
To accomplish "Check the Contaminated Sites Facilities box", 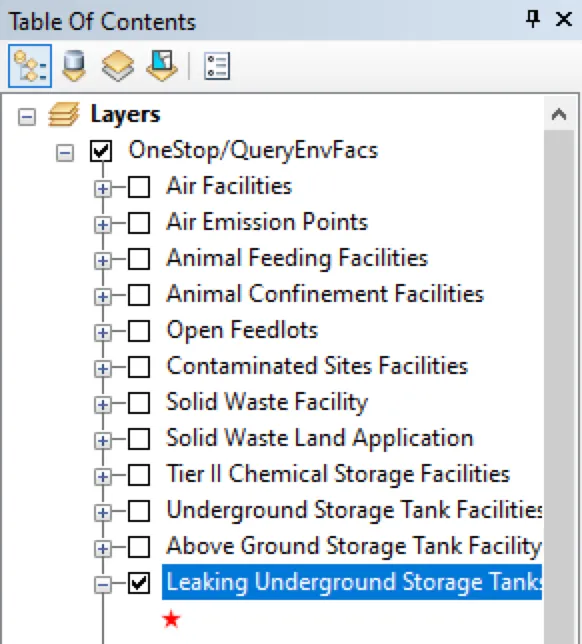I will [x=139, y=367].
